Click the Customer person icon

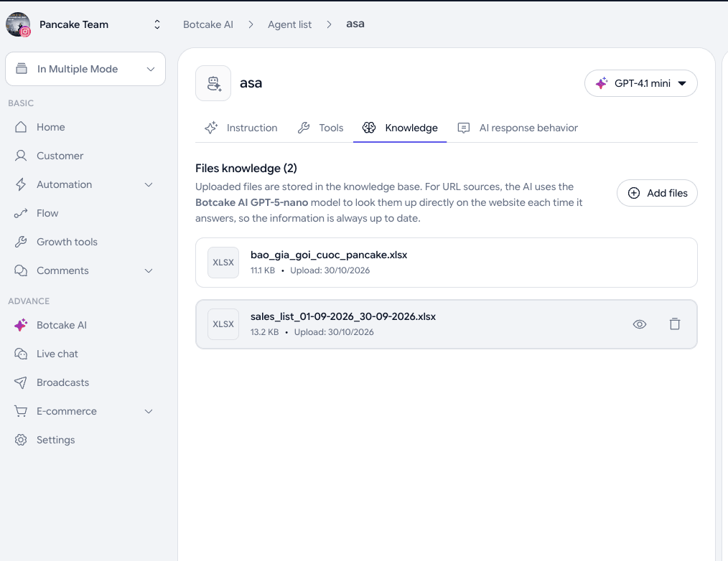click(x=21, y=156)
